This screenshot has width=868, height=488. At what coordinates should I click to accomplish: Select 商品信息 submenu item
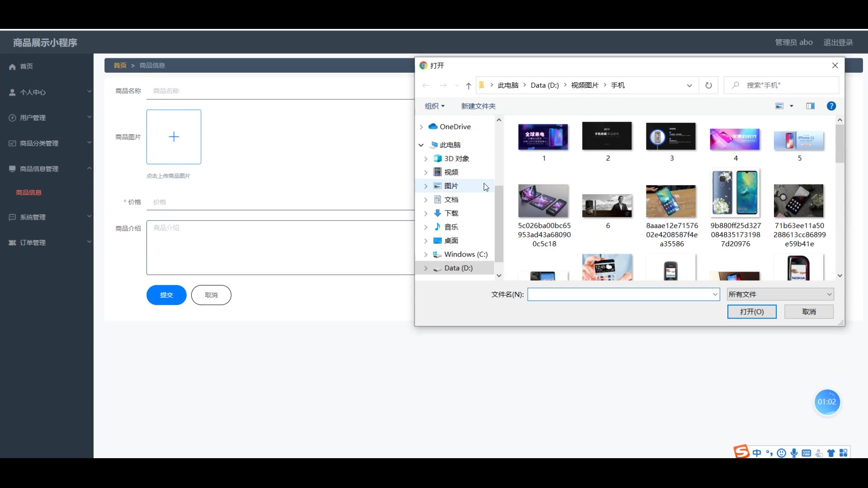point(29,192)
